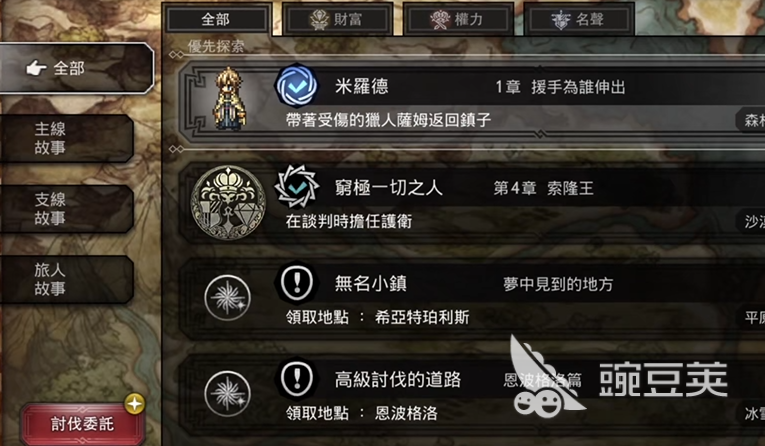This screenshot has width=765, height=446.
Task: Click the 米羅德 character sprite icon
Action: [229, 100]
